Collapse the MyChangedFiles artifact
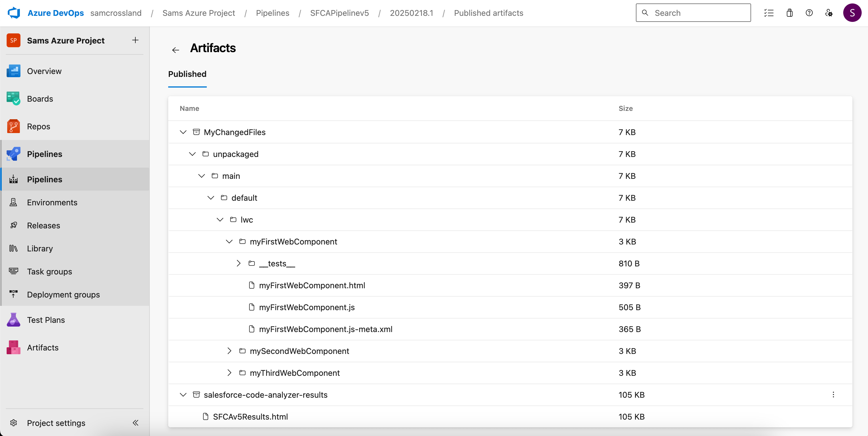The image size is (868, 436). (x=183, y=132)
